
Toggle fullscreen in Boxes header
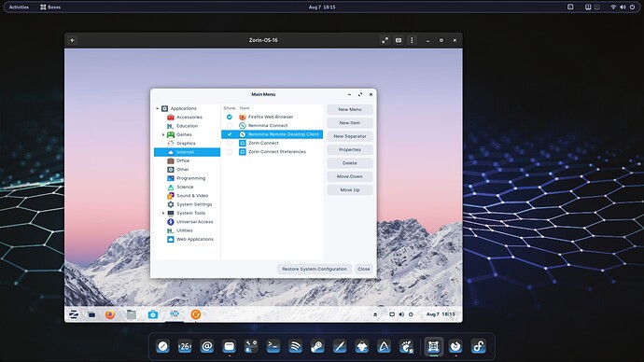pyautogui.click(x=385, y=40)
